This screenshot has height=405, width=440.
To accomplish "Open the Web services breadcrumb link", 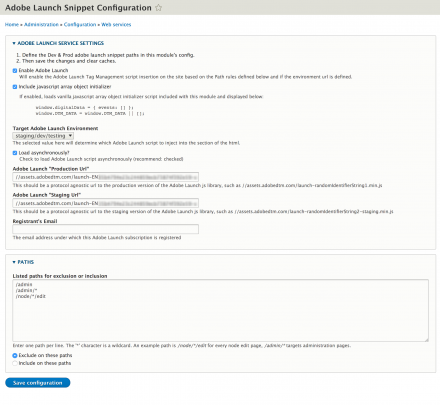I will click(x=116, y=25).
